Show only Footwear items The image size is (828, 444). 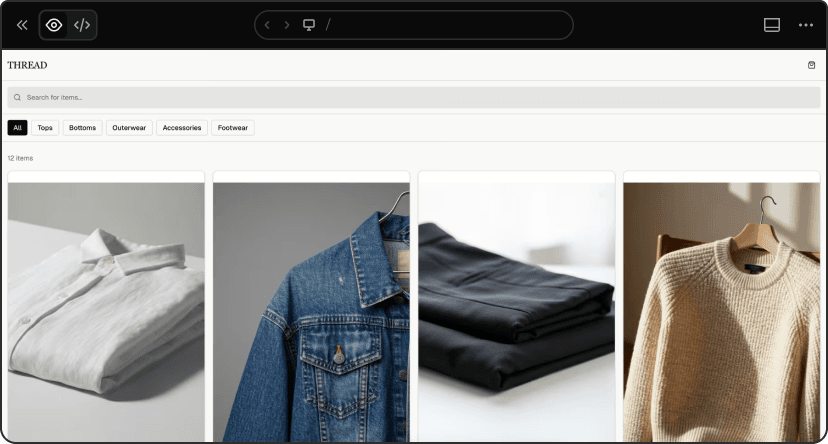click(x=233, y=128)
